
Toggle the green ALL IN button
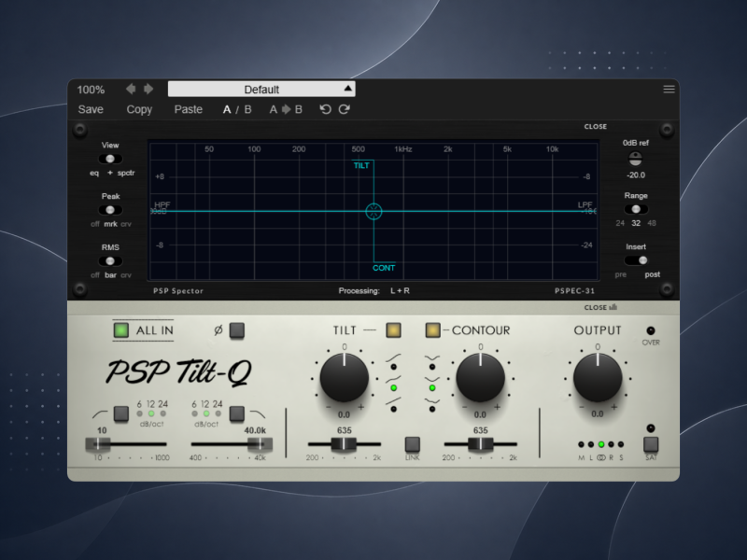pos(121,330)
